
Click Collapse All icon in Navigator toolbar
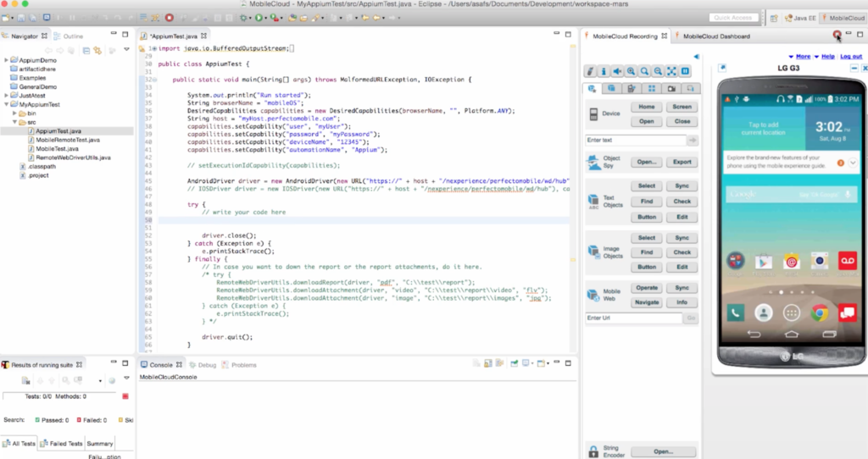tap(86, 50)
